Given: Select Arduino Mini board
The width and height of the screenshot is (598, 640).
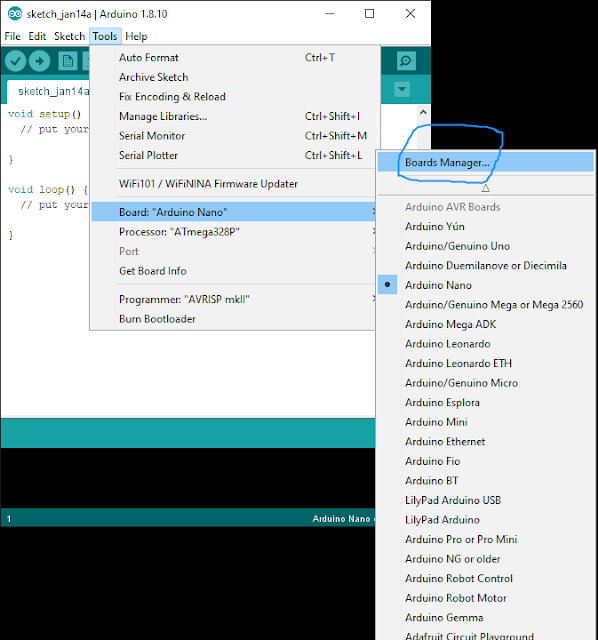Looking at the screenshot, I should coord(486,422).
